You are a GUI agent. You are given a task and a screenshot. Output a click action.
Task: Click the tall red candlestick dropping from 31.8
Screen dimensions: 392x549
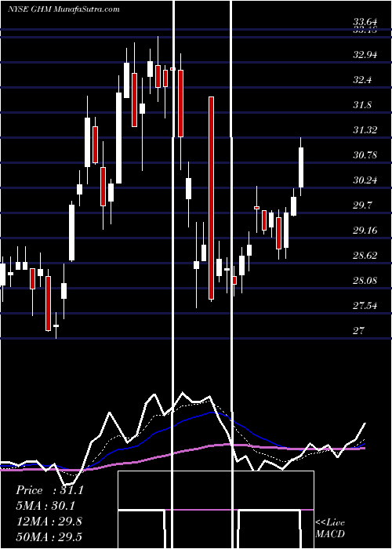pos(211,198)
